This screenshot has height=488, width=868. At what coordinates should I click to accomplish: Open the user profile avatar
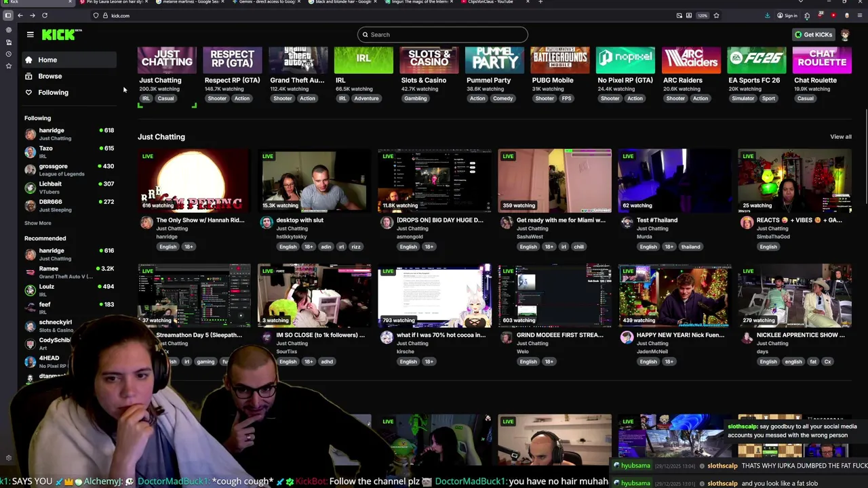845,35
